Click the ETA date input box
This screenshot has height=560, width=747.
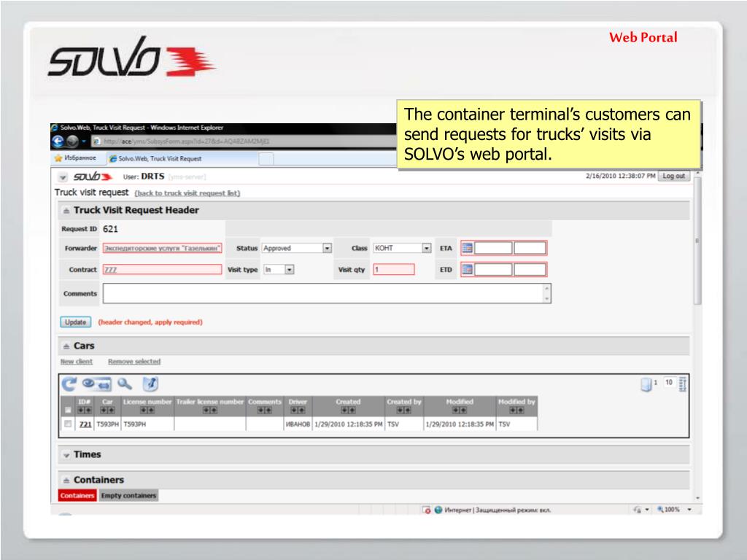click(x=492, y=248)
